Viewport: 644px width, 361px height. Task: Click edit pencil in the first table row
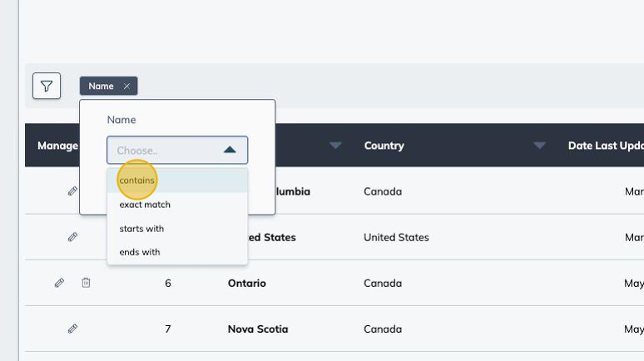tap(72, 191)
